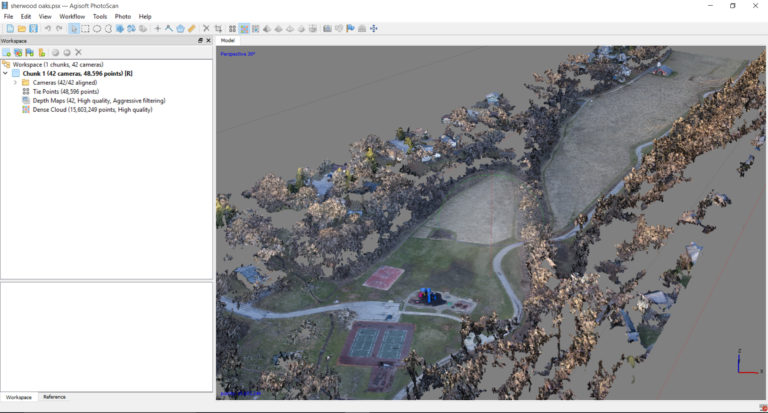Open the View menu
The image size is (768, 413).
pos(45,16)
